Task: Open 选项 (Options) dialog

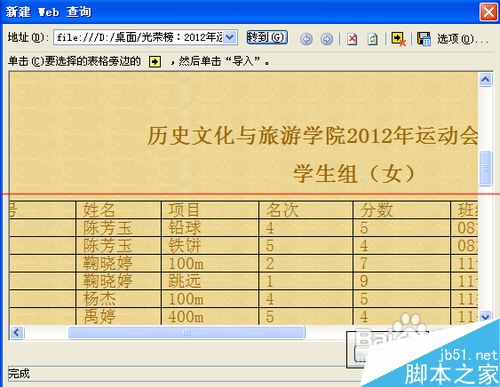Action: point(462,39)
